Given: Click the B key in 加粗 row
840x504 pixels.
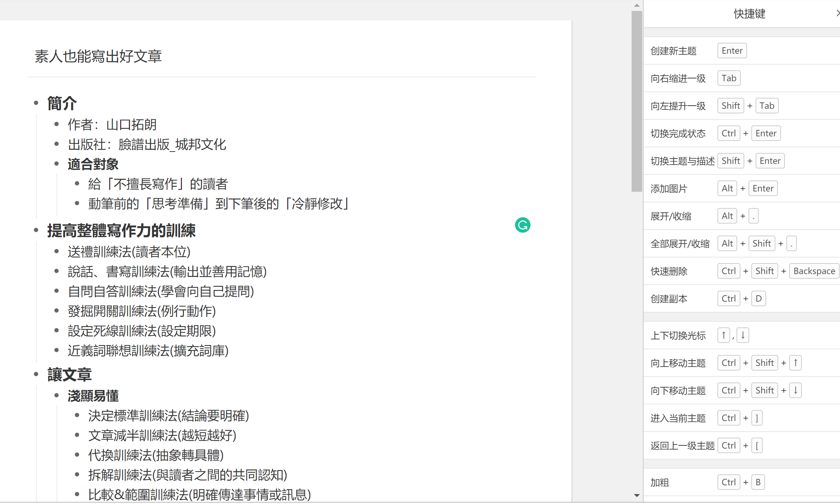Looking at the screenshot, I should [x=758, y=482].
